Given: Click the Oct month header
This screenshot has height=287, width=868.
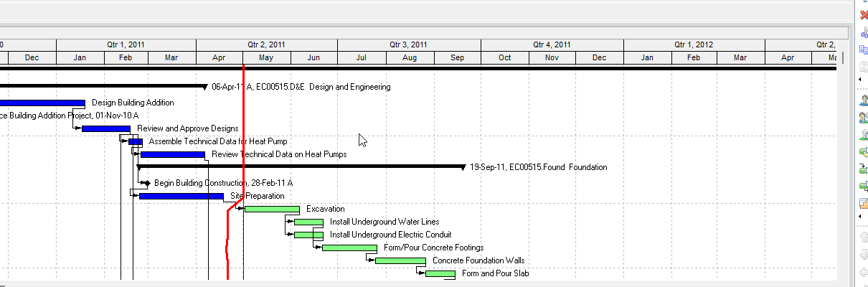Looking at the screenshot, I should coord(504,57).
